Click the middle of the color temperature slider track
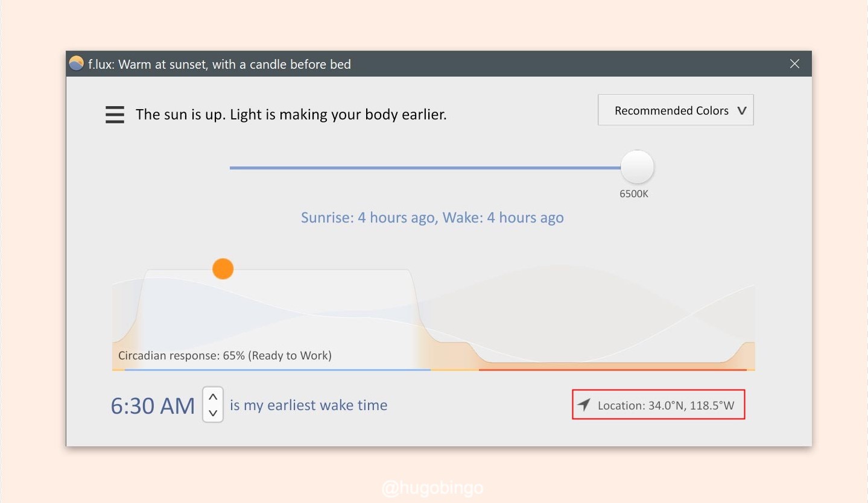The image size is (868, 503). pyautogui.click(x=425, y=168)
